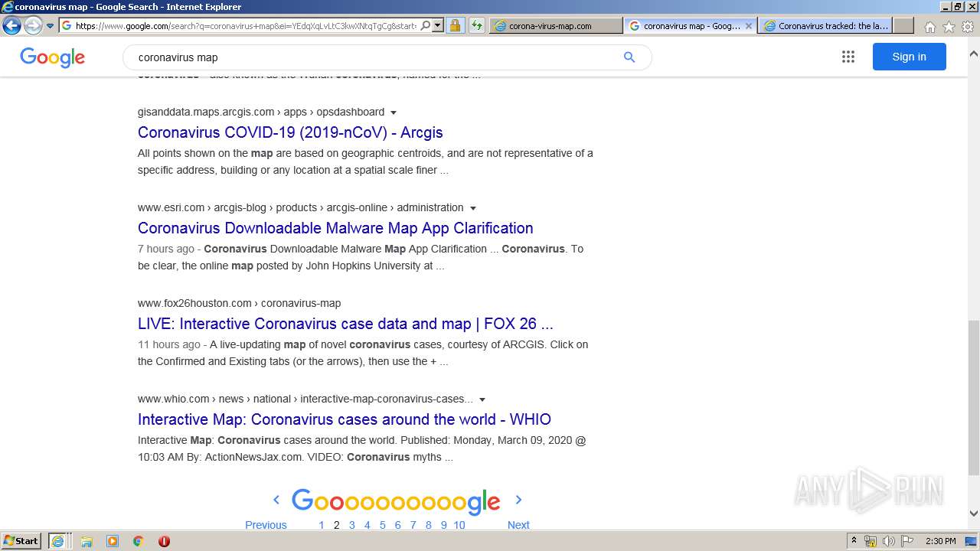Open the Windows Start menu
The image size is (980, 551).
(x=21, y=541)
